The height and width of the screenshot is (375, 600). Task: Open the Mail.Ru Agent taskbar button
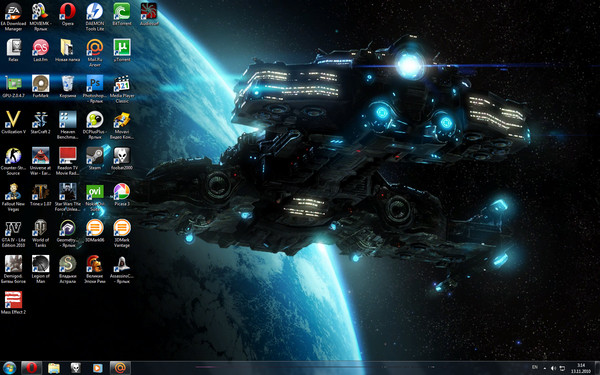click(x=120, y=368)
